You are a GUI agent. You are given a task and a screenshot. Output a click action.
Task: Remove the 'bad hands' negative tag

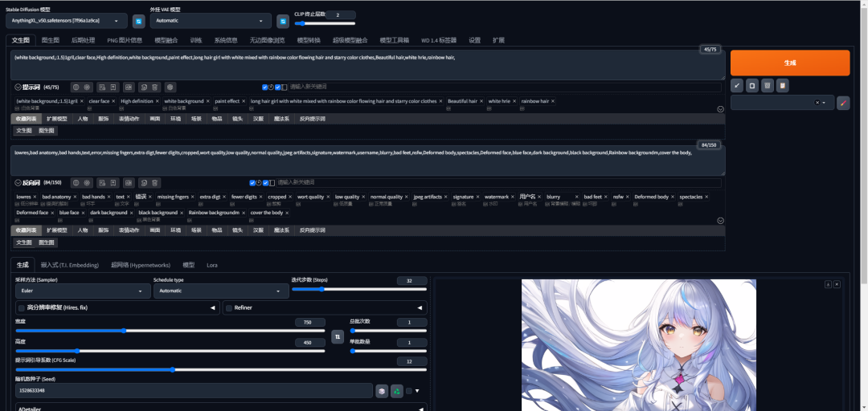(109, 197)
